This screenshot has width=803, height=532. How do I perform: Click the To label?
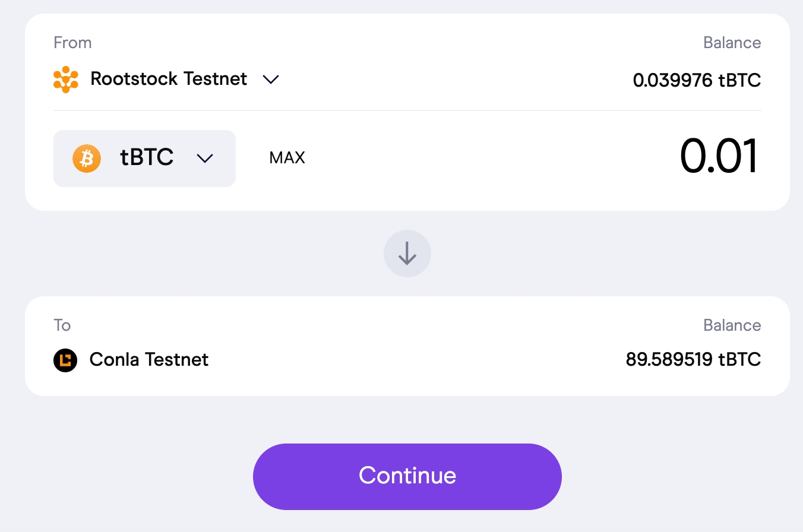(62, 325)
